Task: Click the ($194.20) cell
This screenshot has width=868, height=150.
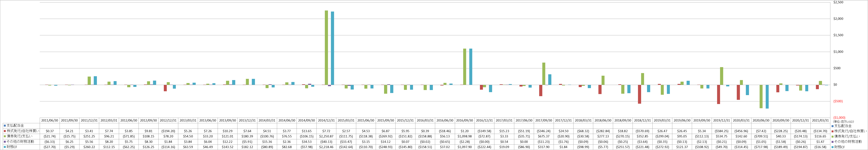Action: point(168,131)
